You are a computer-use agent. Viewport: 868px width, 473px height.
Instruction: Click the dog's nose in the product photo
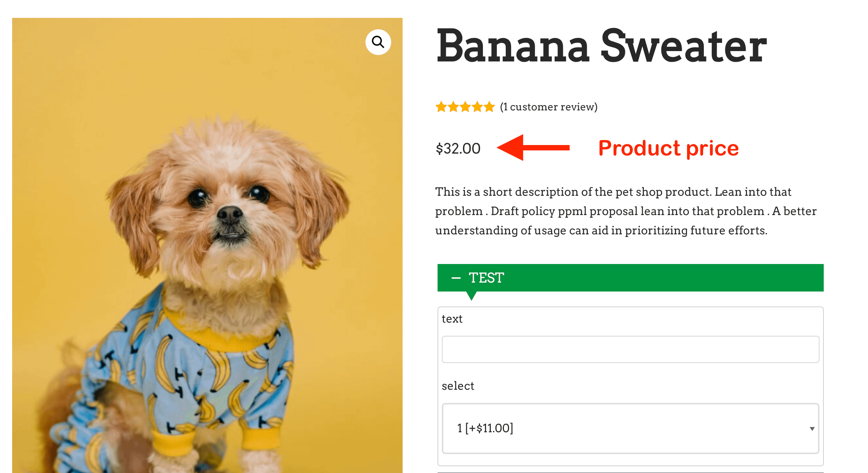(229, 214)
